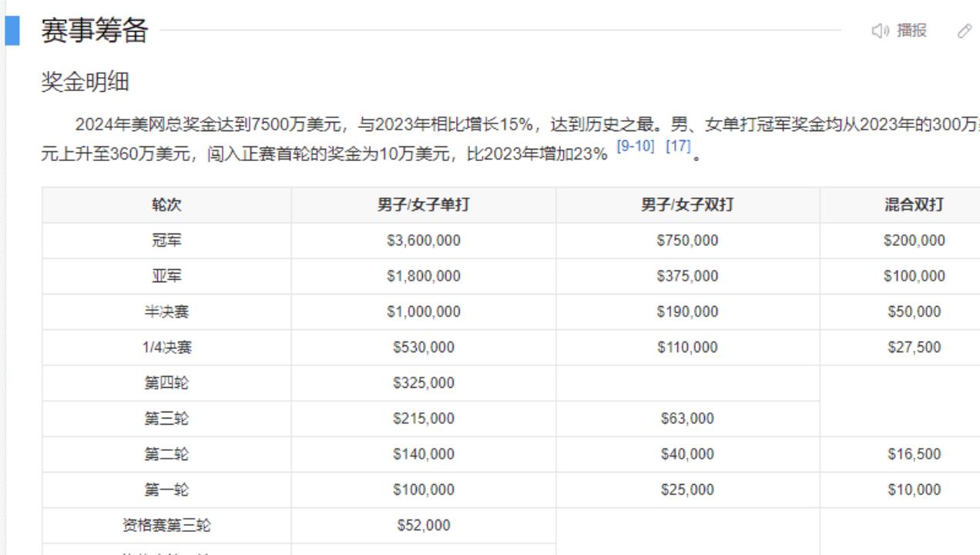The image size is (980, 555).
Task: Select the 混合双打 column header
Action: [x=914, y=205]
